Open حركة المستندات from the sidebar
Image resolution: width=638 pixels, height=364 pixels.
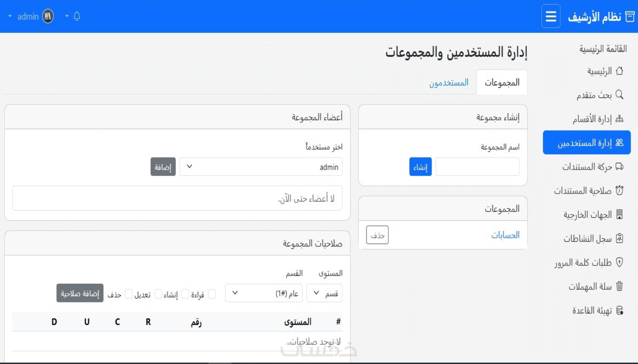pyautogui.click(x=587, y=167)
